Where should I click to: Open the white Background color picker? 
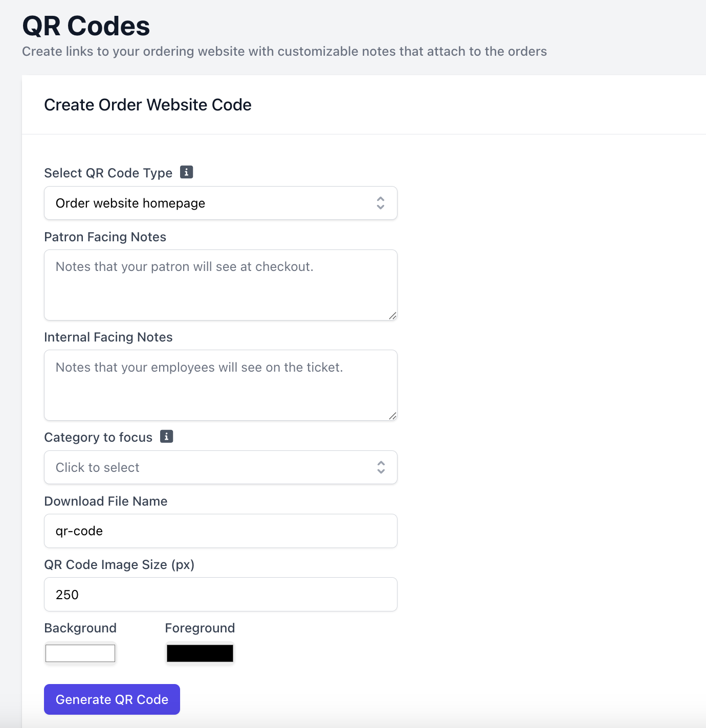coord(80,653)
